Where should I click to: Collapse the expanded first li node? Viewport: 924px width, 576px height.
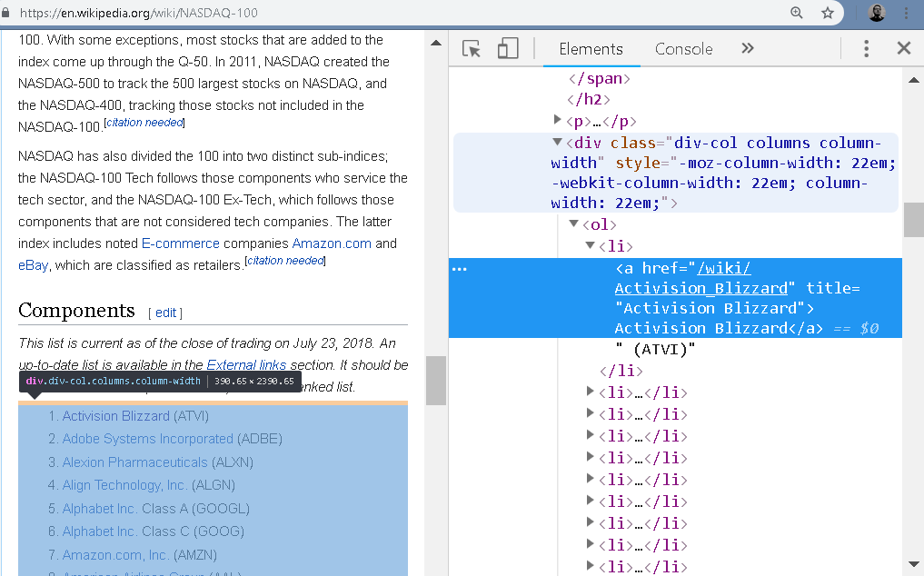tap(590, 244)
